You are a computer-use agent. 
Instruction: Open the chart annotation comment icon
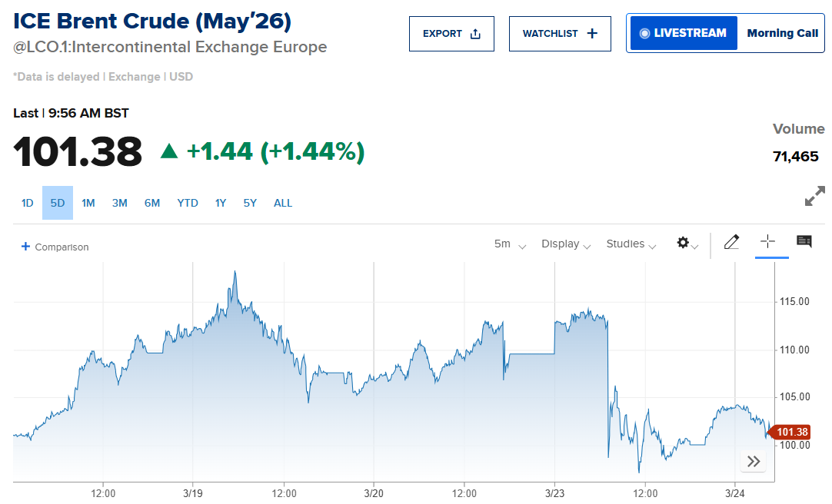pos(804,242)
